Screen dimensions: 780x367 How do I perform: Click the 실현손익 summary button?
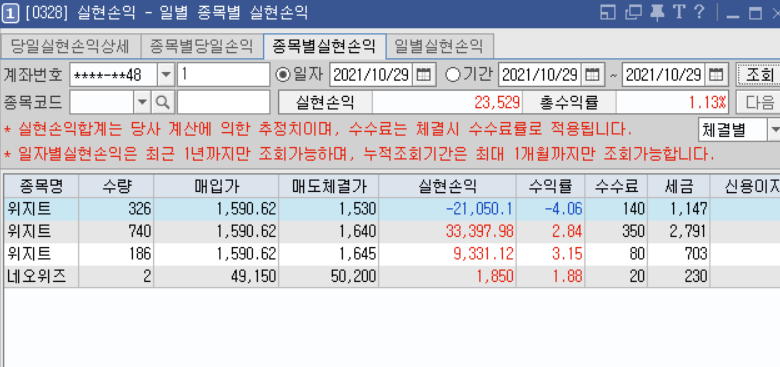325,102
